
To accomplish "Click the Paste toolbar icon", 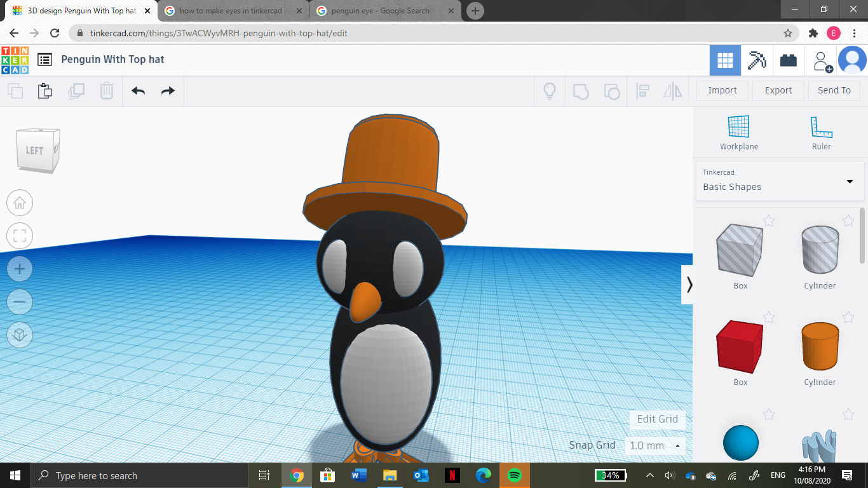I will (x=44, y=91).
